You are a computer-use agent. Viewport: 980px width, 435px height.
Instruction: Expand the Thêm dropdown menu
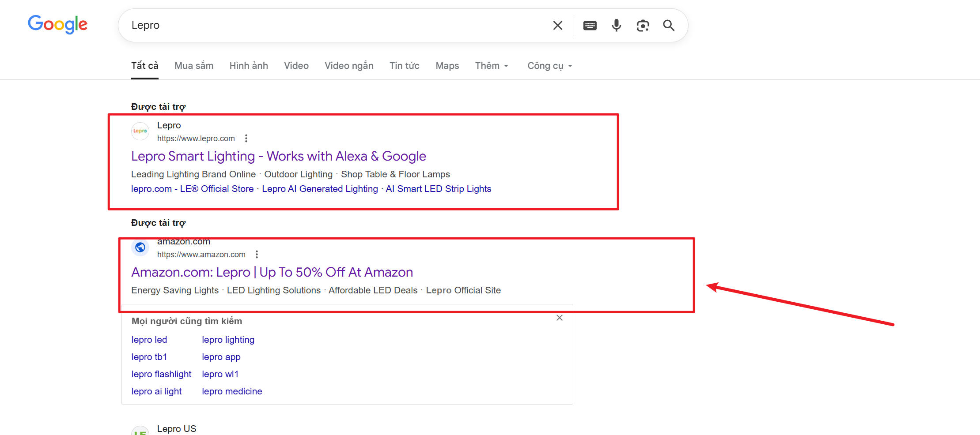[492, 66]
